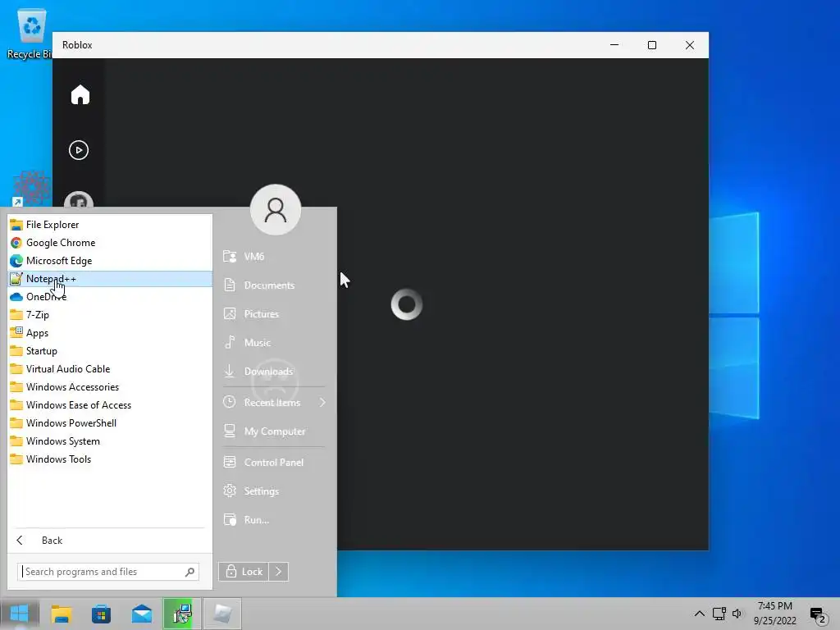Open Roblox Home sidebar icon
The image size is (840, 630).
80,95
